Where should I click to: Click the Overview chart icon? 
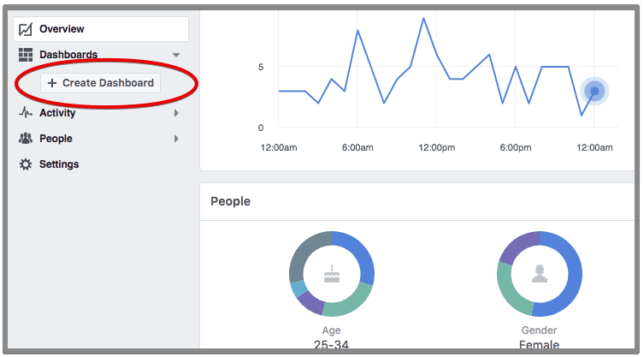coord(26,29)
